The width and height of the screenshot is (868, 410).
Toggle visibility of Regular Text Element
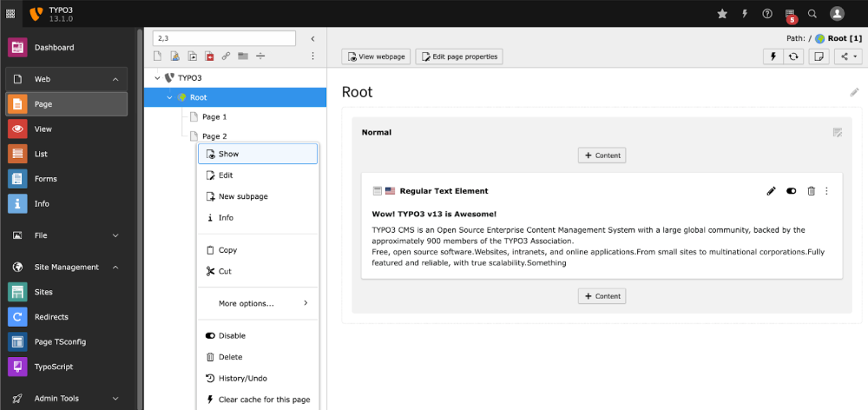click(x=792, y=191)
